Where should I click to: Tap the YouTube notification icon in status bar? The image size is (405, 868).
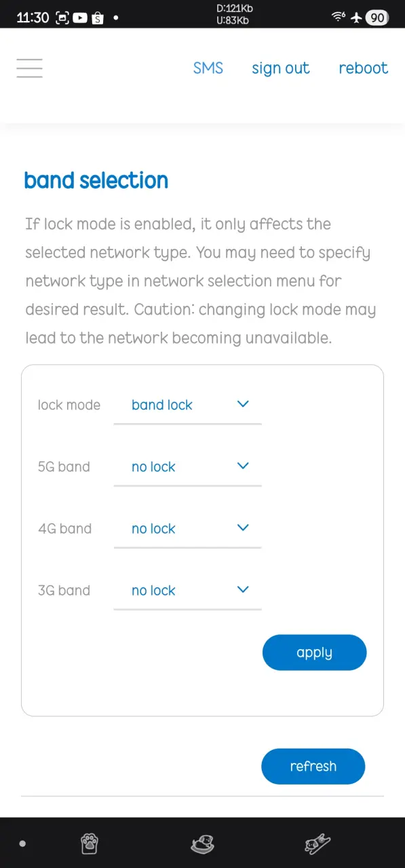click(x=80, y=18)
